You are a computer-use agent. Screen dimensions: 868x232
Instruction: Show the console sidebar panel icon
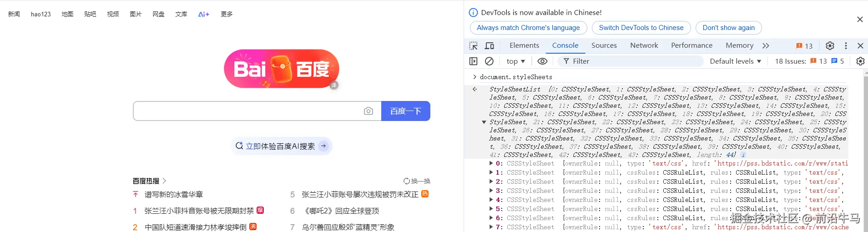pyautogui.click(x=473, y=61)
